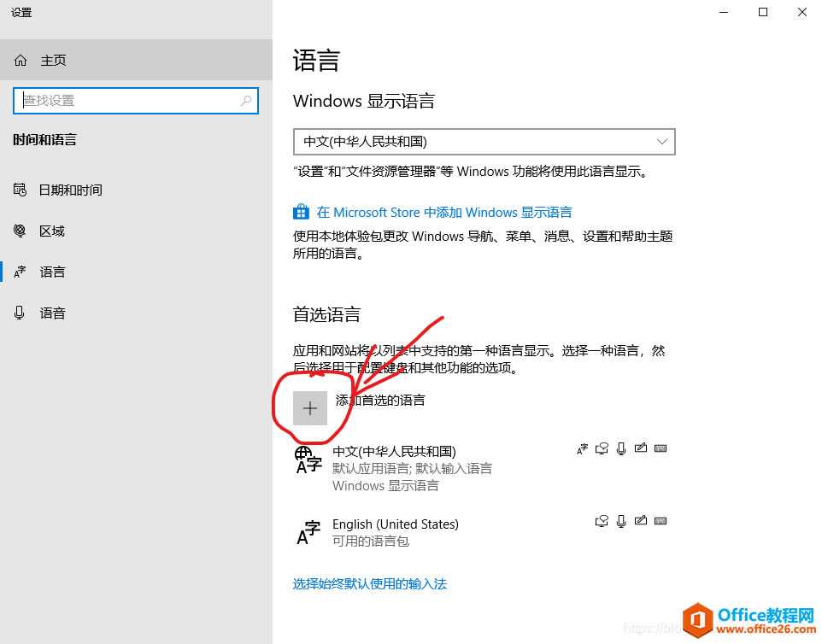Click the keyboard icon for English (United States)
This screenshot has height=644, width=822.
tap(661, 520)
